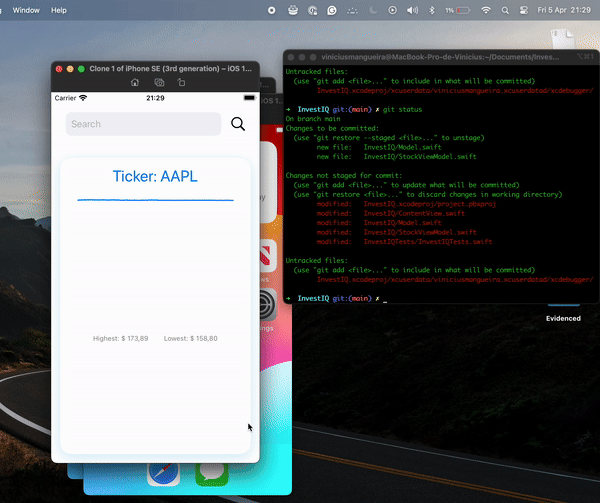Click the Ticker: AAPL title
The image size is (600, 503).
pyautogui.click(x=155, y=177)
